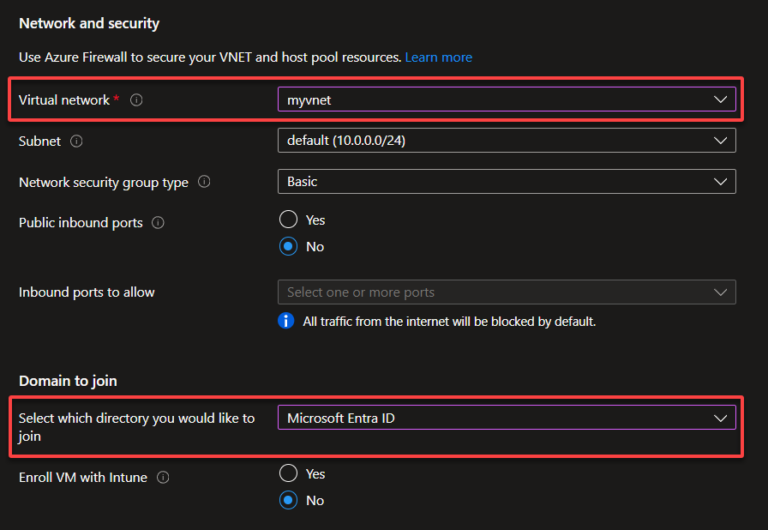The width and height of the screenshot is (768, 530).
Task: Click Network security group type info icon
Action: point(204,182)
